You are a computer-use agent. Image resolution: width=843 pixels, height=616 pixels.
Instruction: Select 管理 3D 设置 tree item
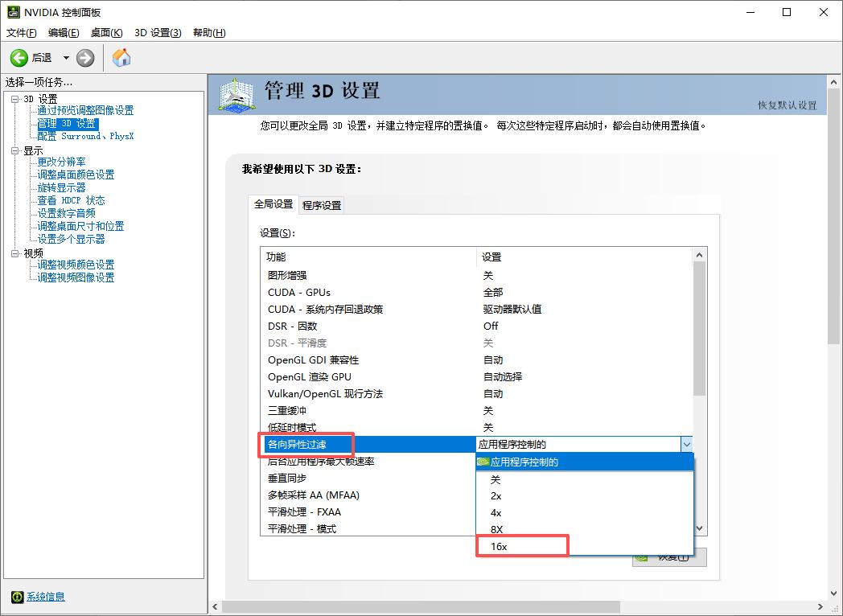click(x=68, y=124)
